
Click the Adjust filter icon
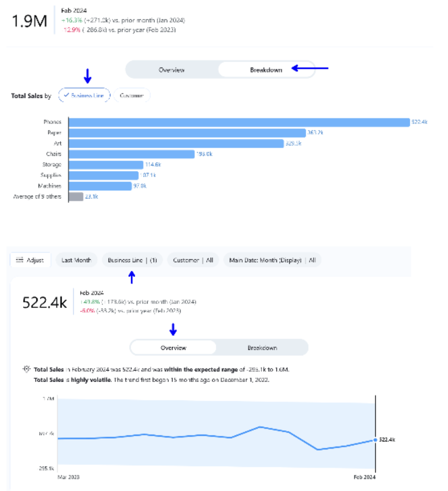coord(19,260)
